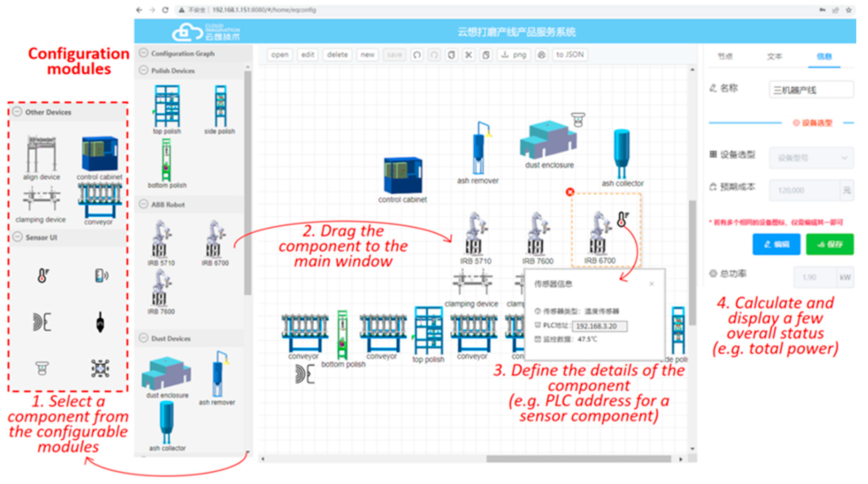Click the greyed save button in toolbar
Image resolution: width=868 pixels, height=484 pixels.
pos(394,55)
